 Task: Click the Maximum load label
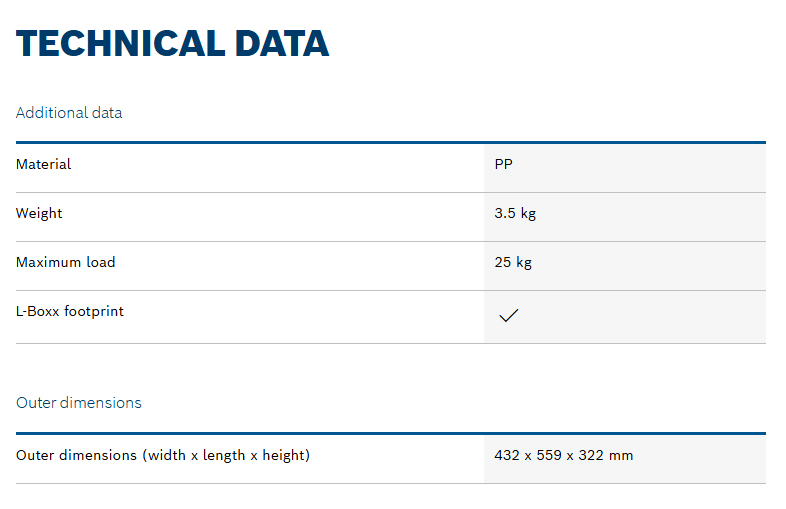pyautogui.click(x=66, y=262)
